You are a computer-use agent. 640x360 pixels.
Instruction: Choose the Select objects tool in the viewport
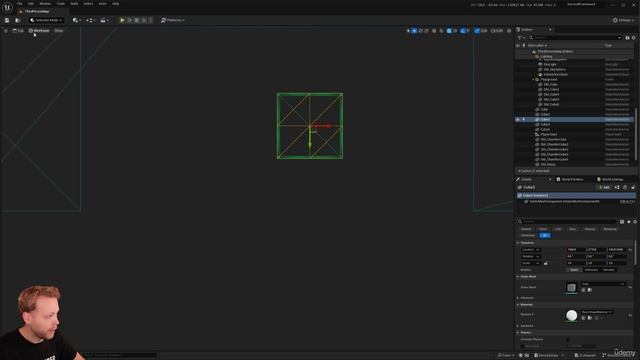point(408,31)
